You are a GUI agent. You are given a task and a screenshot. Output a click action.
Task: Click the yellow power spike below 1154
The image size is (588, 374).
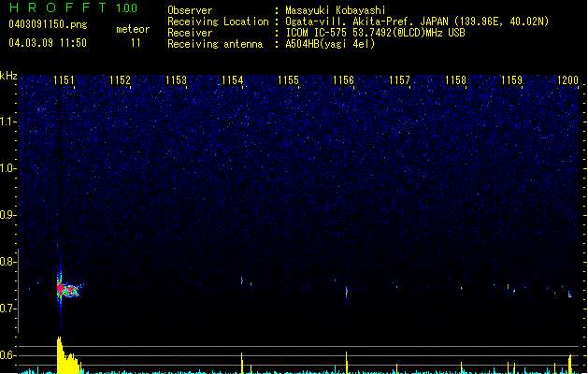(x=242, y=363)
